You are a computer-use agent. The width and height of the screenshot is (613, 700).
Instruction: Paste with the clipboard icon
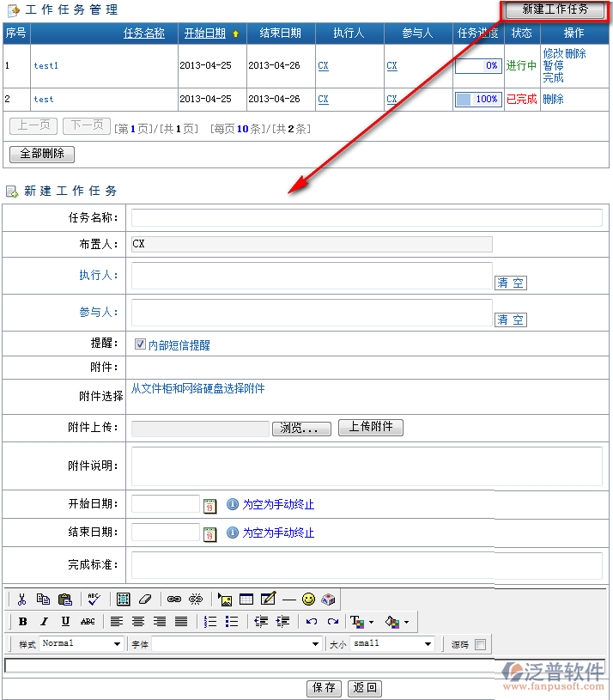click(65, 600)
